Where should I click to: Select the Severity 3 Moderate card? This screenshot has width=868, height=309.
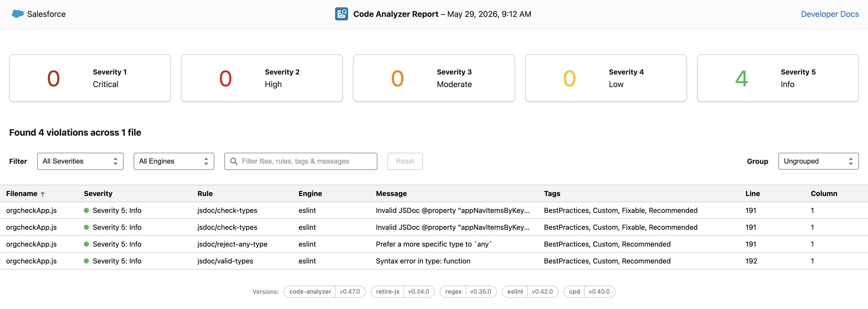pos(434,78)
